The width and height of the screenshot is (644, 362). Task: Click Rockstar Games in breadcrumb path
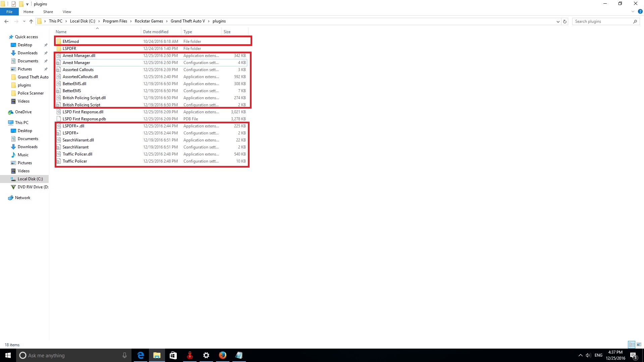(149, 21)
